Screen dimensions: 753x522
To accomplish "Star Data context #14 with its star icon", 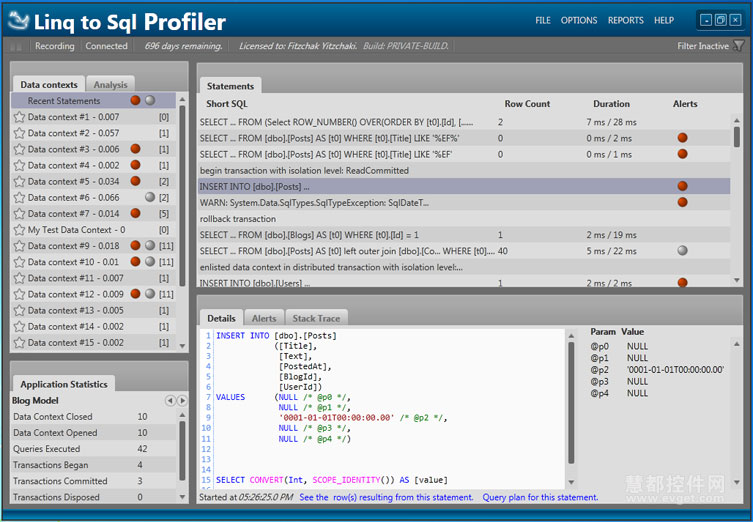I will point(19,327).
